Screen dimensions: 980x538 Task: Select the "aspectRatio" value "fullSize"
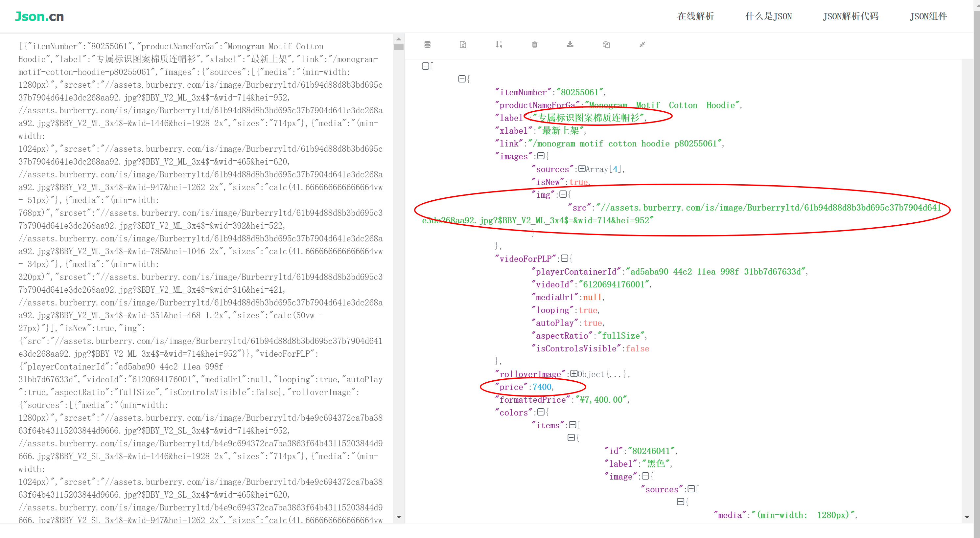click(x=621, y=335)
